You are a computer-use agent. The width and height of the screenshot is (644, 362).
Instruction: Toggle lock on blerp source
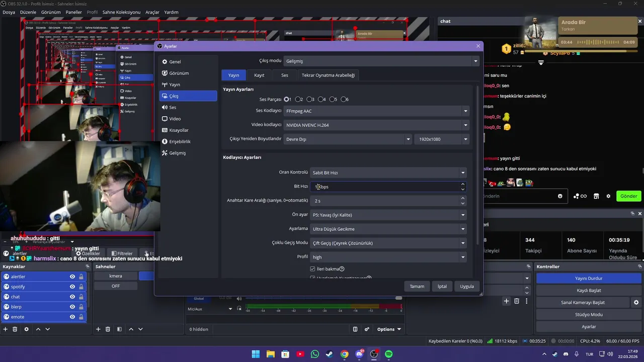81,307
